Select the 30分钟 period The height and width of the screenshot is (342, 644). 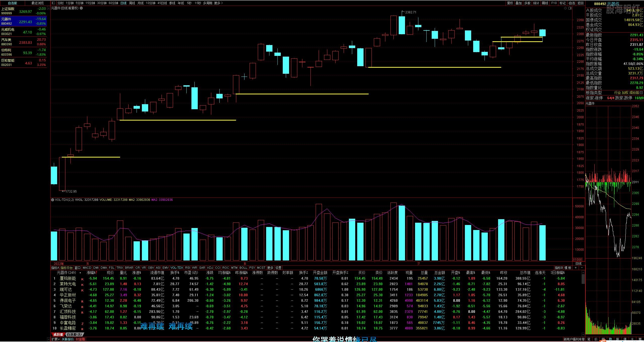click(x=102, y=3)
